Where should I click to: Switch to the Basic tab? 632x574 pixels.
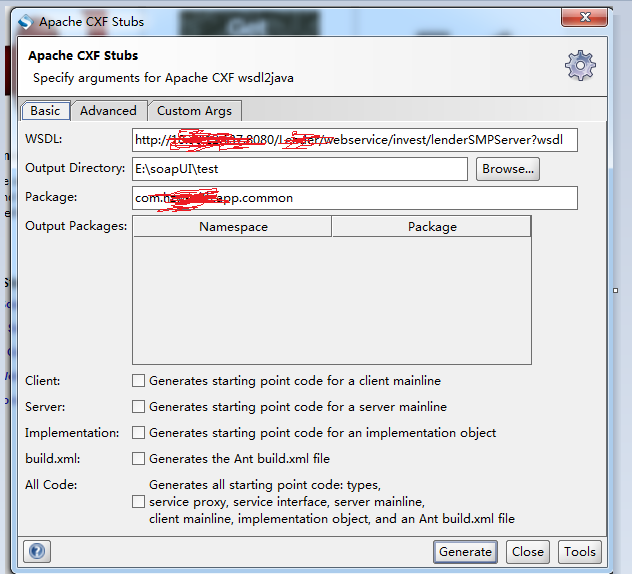coord(45,110)
